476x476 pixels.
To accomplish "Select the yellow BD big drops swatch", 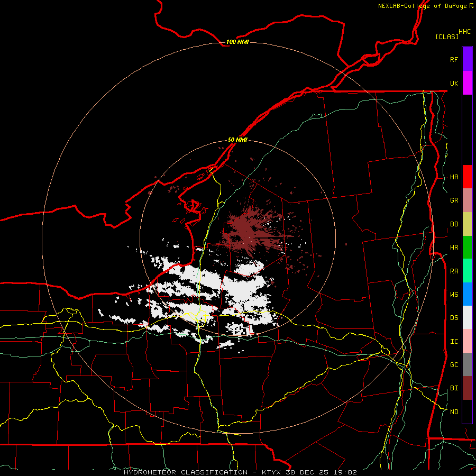I will [x=467, y=224].
